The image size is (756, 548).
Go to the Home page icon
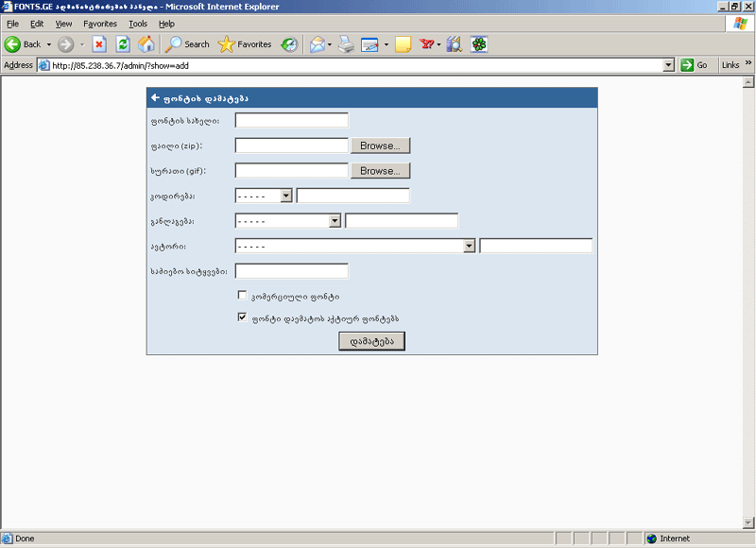pos(146,44)
